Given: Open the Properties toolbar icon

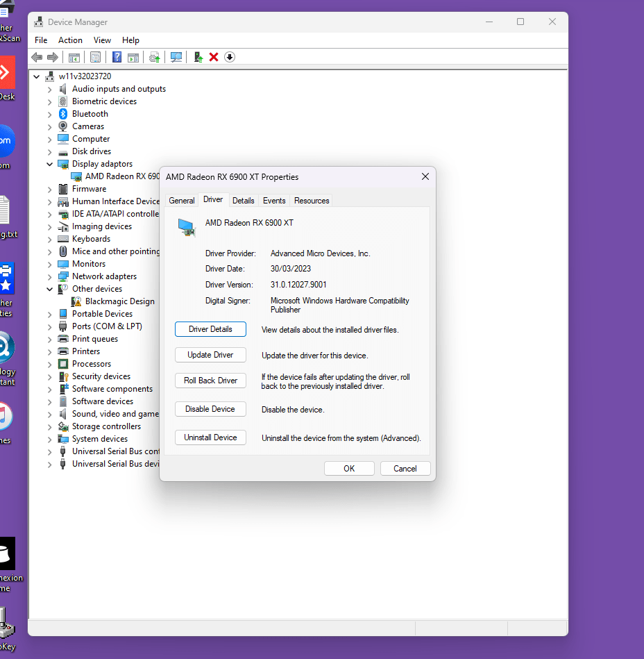Looking at the screenshot, I should [x=95, y=57].
